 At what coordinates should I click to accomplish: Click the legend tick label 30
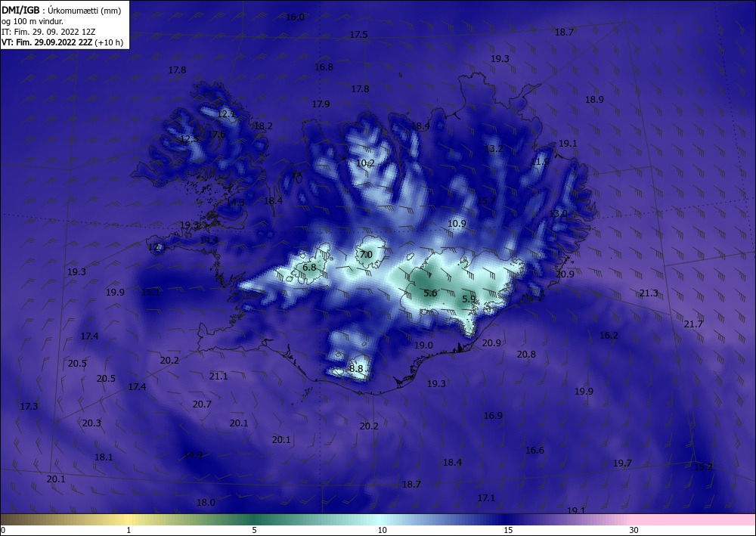(x=634, y=531)
